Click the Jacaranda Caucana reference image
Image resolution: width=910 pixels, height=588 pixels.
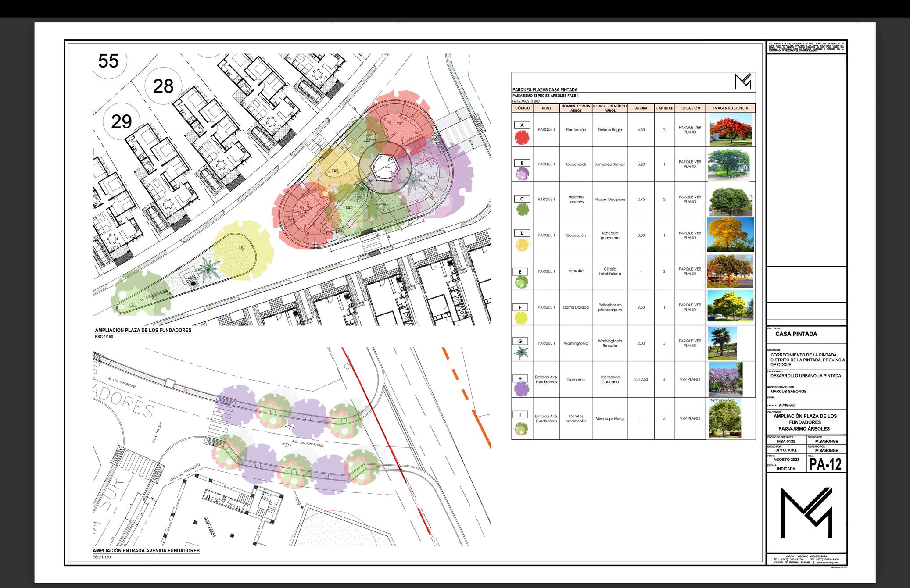[x=725, y=379]
